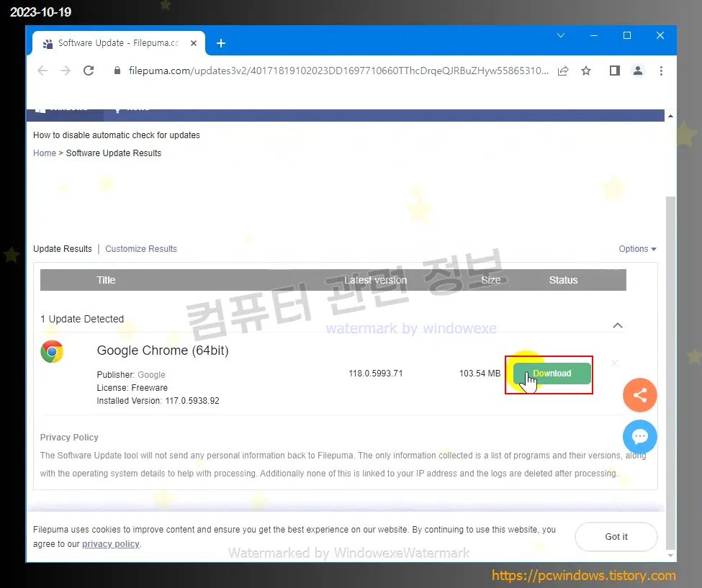
Task: Click the scrollbar down arrow
Action: [x=670, y=556]
